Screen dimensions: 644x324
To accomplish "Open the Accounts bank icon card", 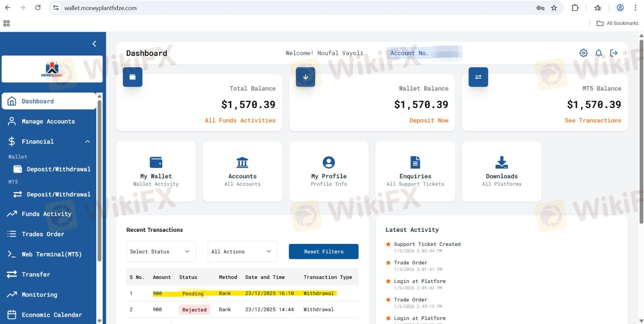I will (242, 163).
